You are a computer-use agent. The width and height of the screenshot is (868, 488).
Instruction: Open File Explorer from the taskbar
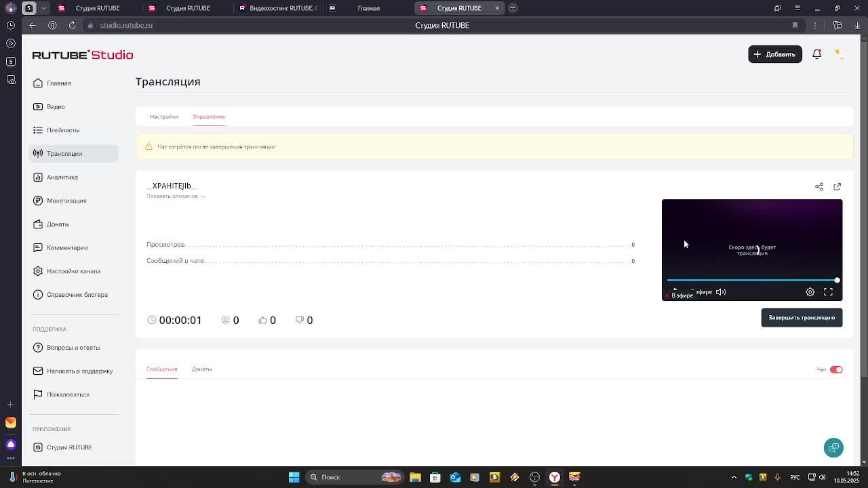coord(415,477)
